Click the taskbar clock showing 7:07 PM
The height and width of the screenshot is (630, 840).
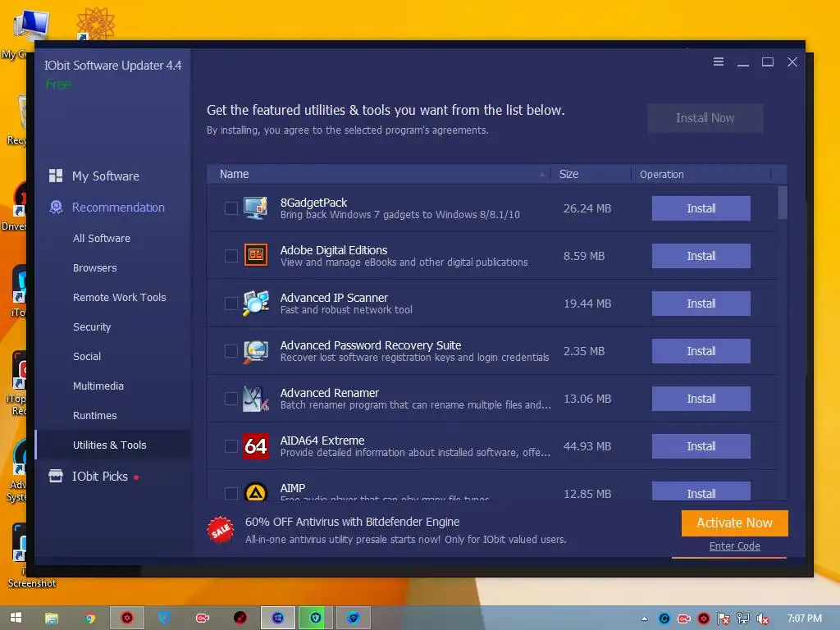pyautogui.click(x=804, y=619)
